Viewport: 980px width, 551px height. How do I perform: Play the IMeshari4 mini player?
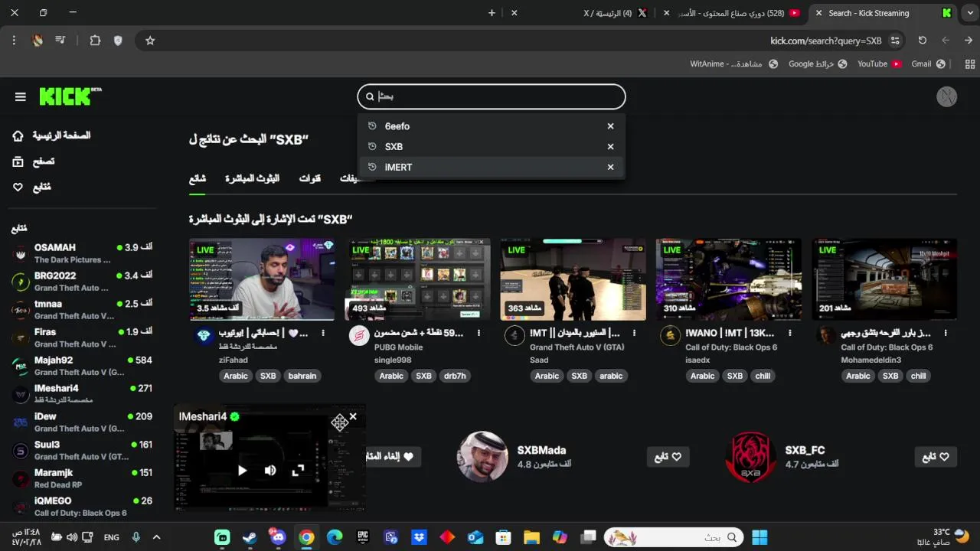point(242,471)
